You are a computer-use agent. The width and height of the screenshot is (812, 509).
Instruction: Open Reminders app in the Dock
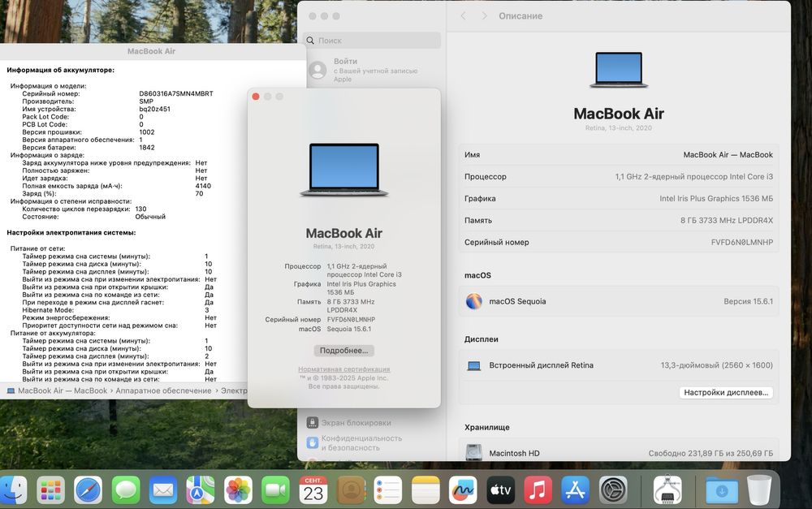(x=388, y=490)
